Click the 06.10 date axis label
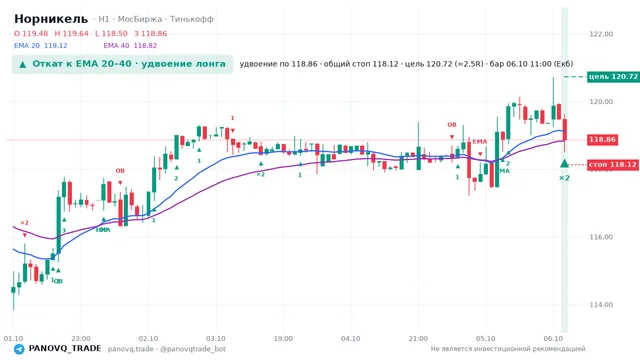This screenshot has height=360, width=640. pos(553,339)
